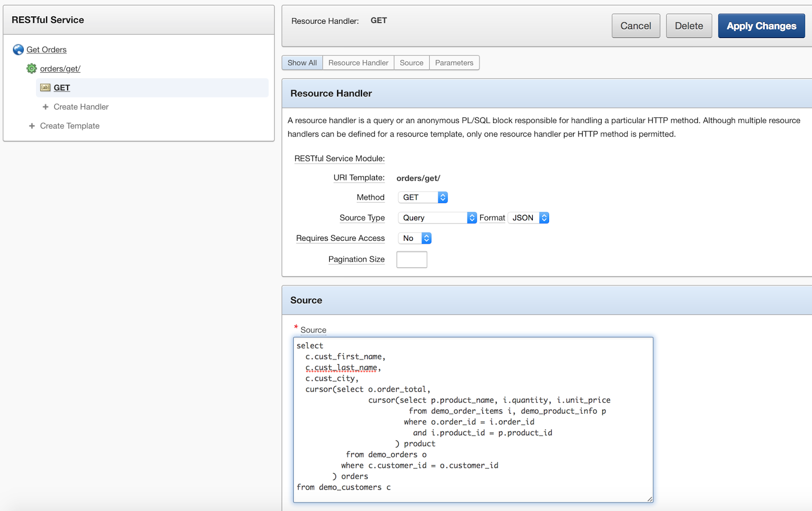Apply Changes to the resource handler
This screenshot has height=511, width=812.
tap(761, 25)
